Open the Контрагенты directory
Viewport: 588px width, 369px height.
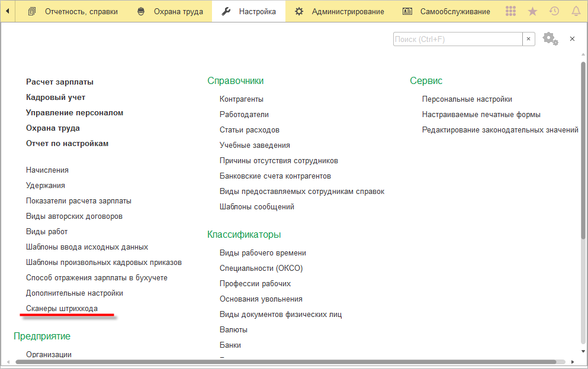(242, 99)
